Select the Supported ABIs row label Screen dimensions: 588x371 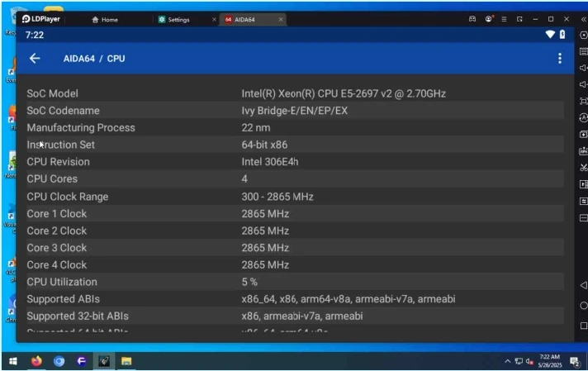64,299
